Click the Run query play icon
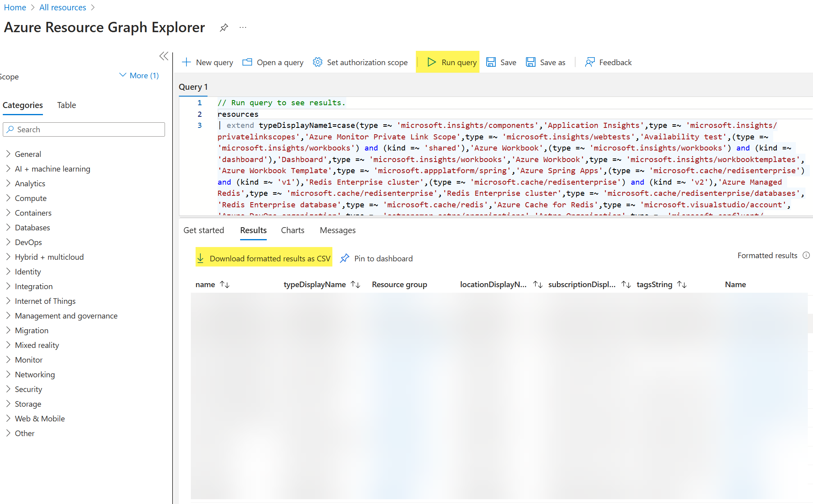This screenshot has width=813, height=504. [x=432, y=62]
